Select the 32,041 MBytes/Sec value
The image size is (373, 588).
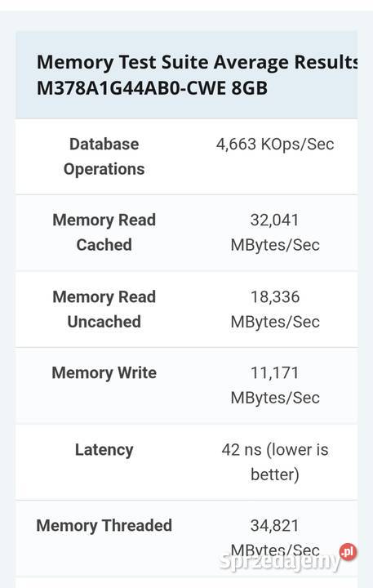[x=275, y=232]
